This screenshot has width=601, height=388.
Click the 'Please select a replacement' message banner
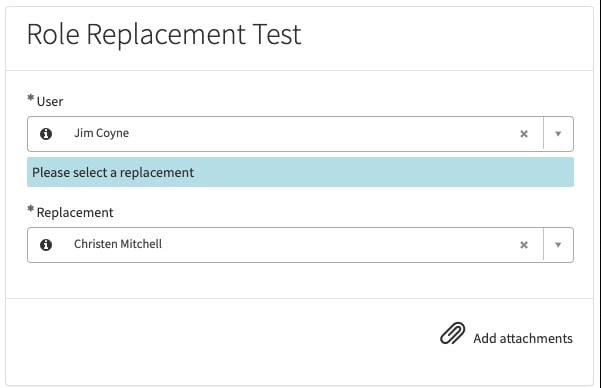point(300,172)
